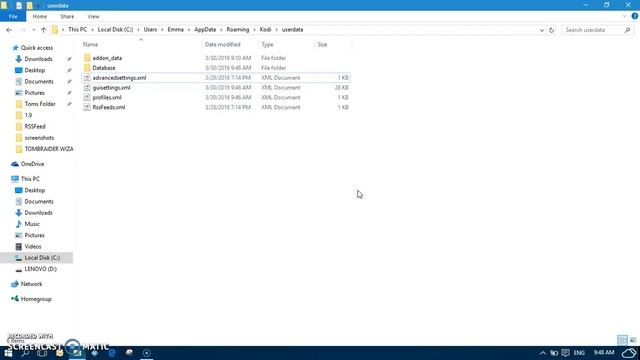Open the 1.9 folder in sidebar

click(x=28, y=115)
